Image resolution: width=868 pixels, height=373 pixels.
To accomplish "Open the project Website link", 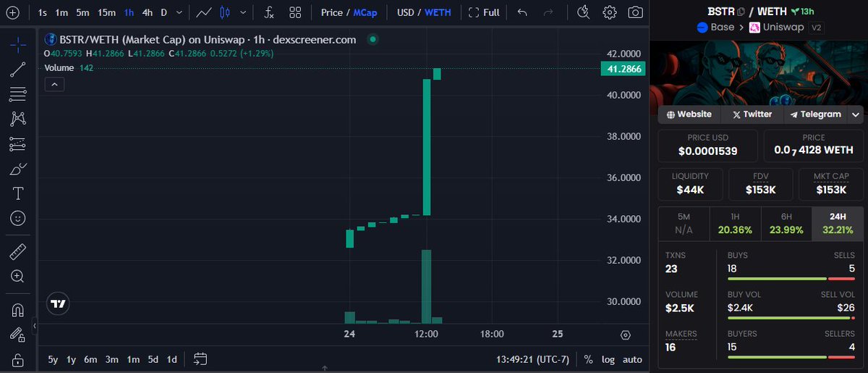I will 689,114.
